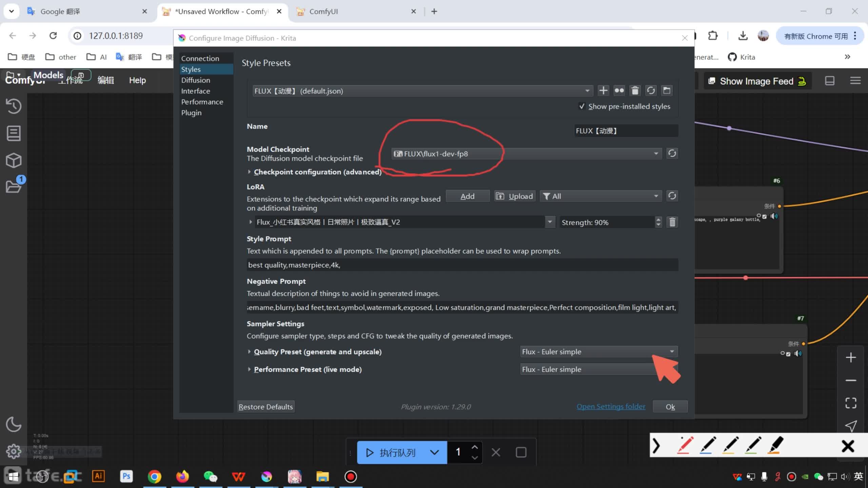Click the LoRA Add button

[467, 196]
